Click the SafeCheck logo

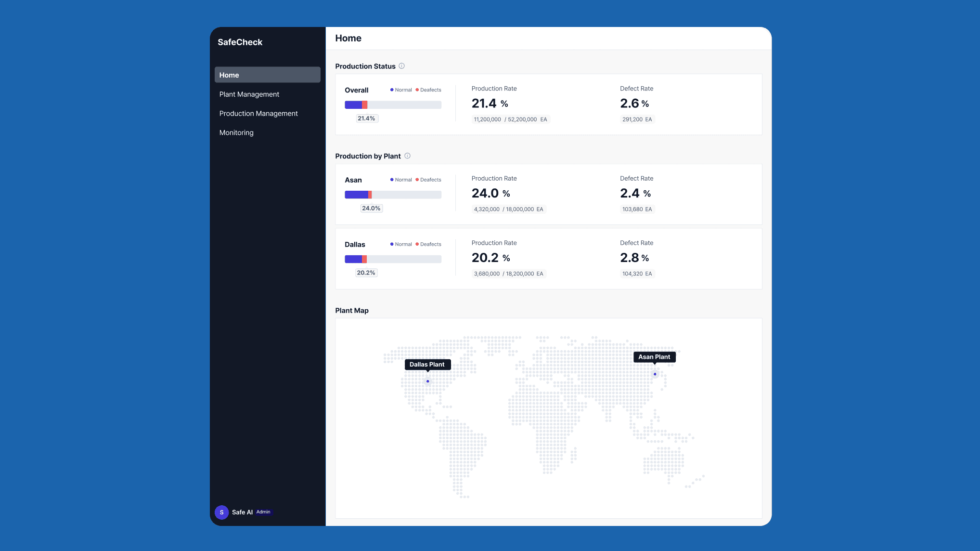tap(240, 42)
